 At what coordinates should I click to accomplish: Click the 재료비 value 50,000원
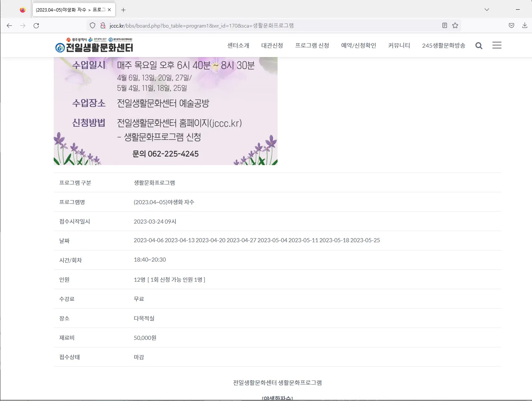pos(145,338)
